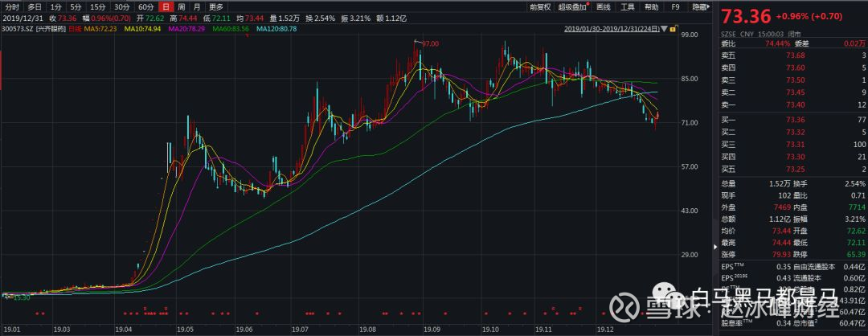Switch to weekly 周 K-line
The image size is (868, 336).
point(181,7)
